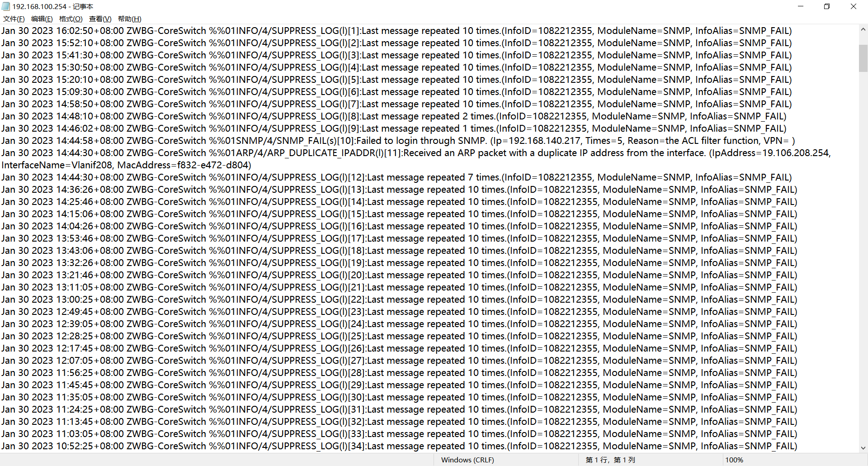Open the 文件(F) menu
Viewport: 868px width, 466px height.
coord(14,19)
